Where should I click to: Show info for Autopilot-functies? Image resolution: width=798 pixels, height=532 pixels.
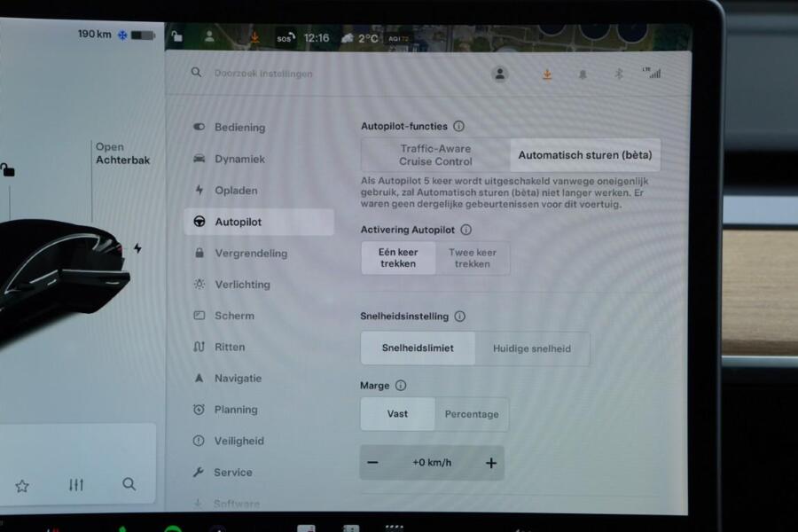click(458, 126)
